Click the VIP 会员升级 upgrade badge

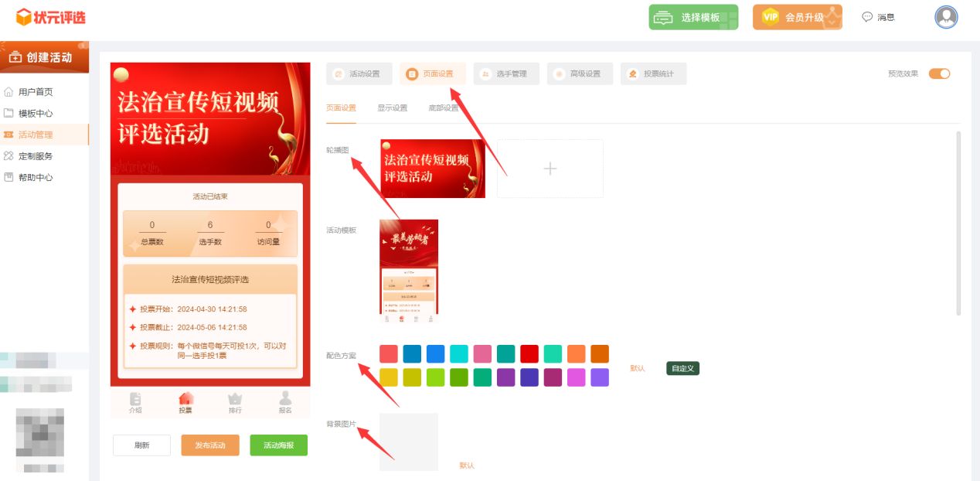pyautogui.click(x=797, y=16)
